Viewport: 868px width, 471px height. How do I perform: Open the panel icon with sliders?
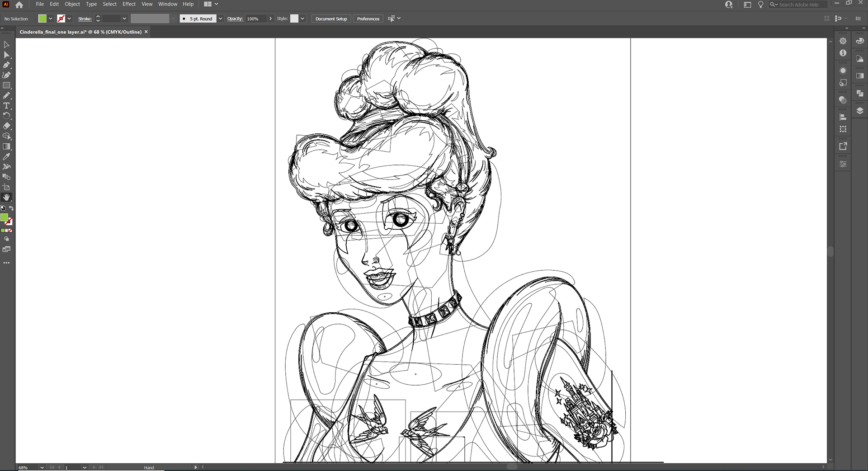(843, 164)
